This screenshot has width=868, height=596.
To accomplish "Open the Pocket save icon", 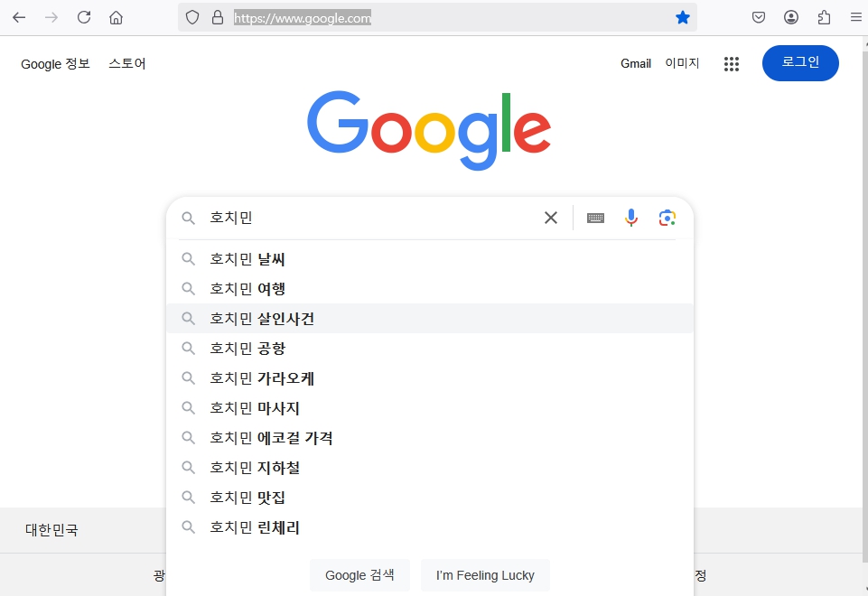I will pyautogui.click(x=759, y=17).
